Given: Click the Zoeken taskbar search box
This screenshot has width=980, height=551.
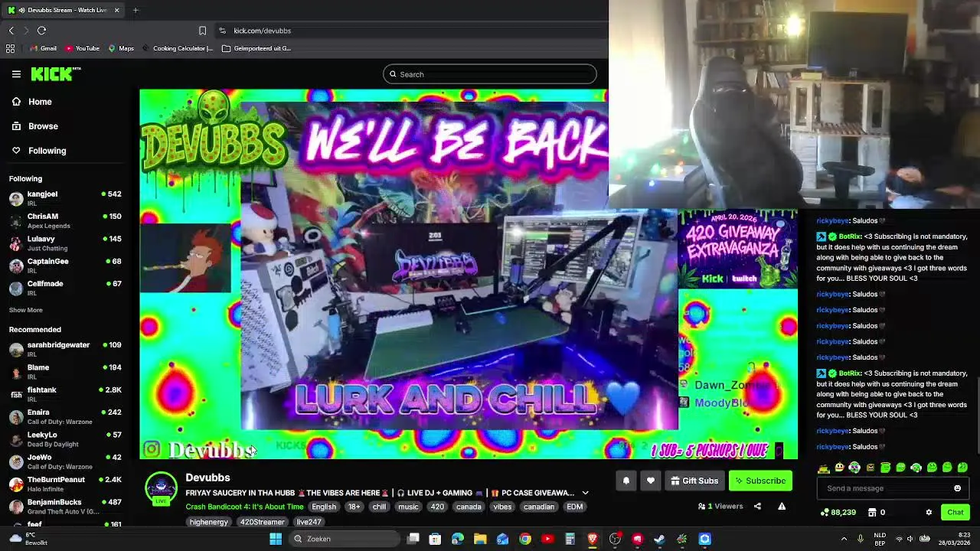Looking at the screenshot, I should [x=345, y=539].
